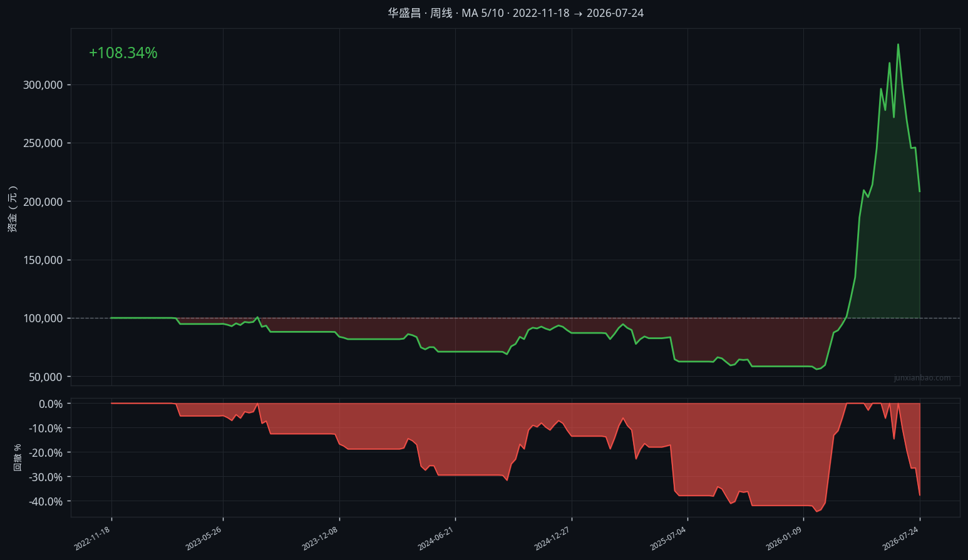Select the 2022-11-18 x-axis date tick
The width and height of the screenshot is (968, 560).
93,538
